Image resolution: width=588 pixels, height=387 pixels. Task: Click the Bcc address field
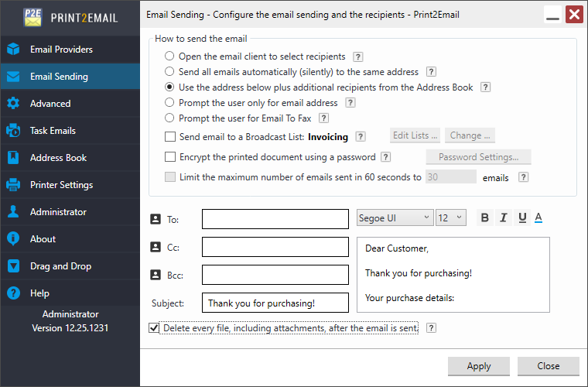point(275,275)
